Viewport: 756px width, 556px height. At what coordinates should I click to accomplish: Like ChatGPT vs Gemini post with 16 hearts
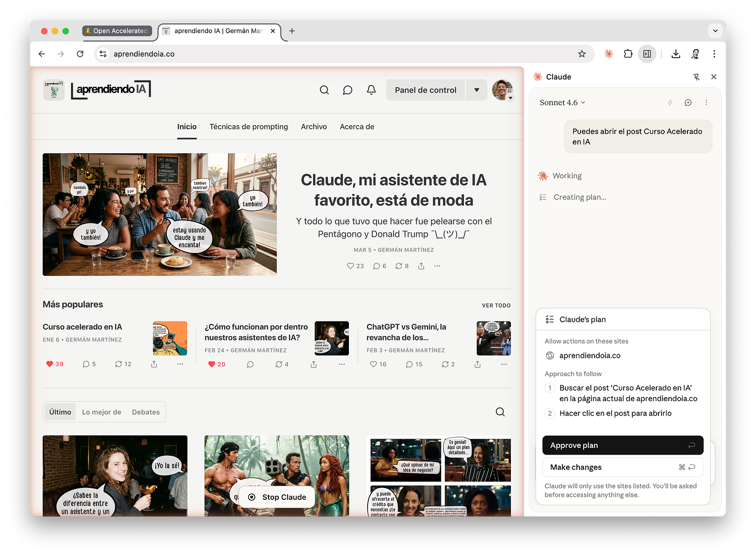click(378, 364)
